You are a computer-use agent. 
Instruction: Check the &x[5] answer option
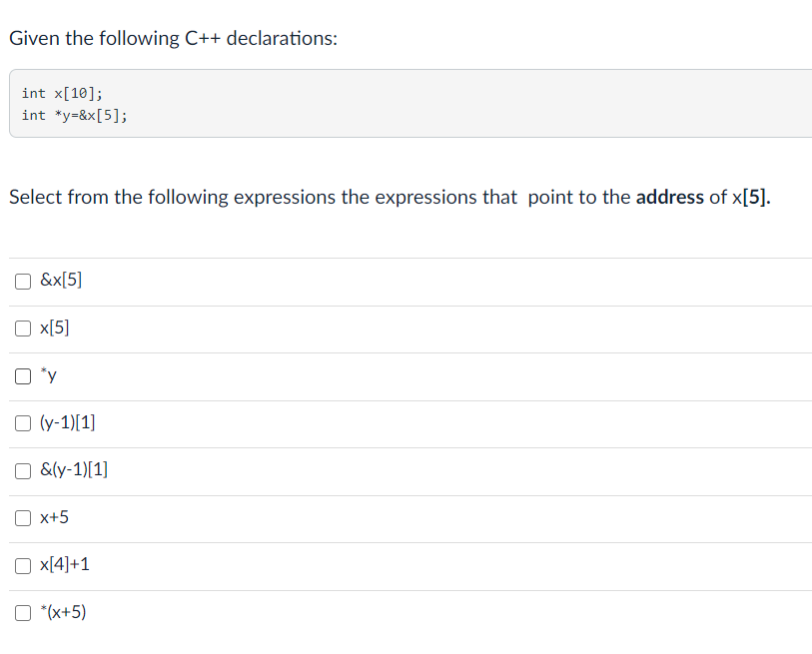22,281
